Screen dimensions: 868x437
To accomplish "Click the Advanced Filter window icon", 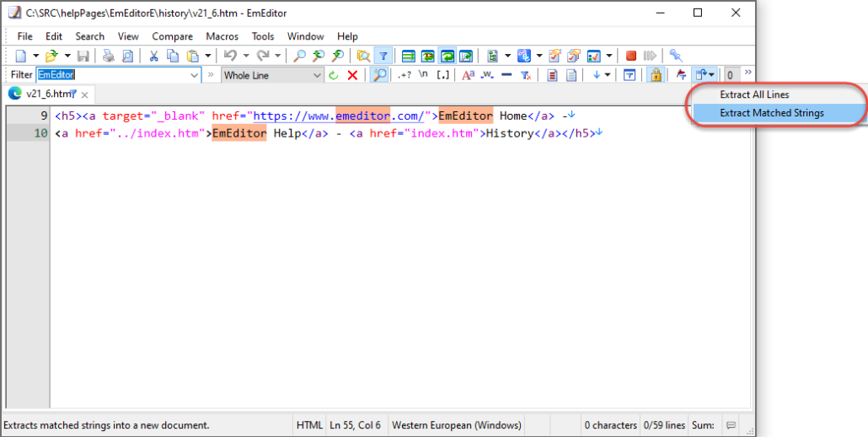I will (630, 75).
